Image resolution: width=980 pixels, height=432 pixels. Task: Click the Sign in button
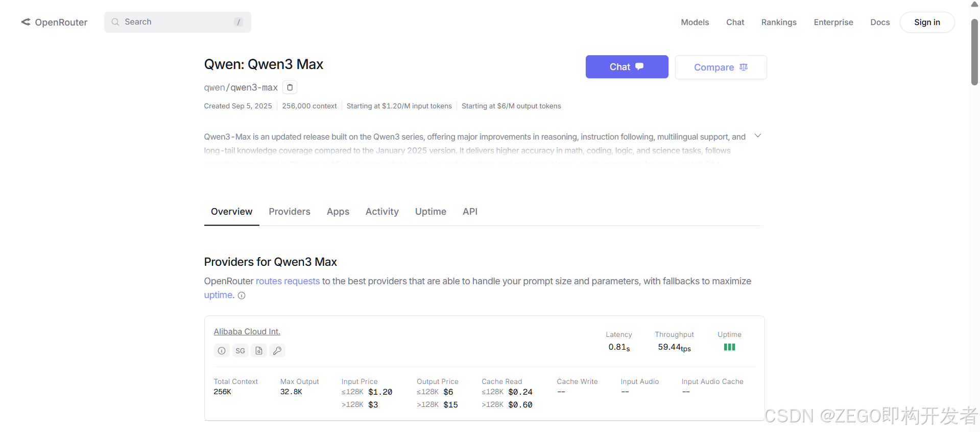click(x=927, y=22)
